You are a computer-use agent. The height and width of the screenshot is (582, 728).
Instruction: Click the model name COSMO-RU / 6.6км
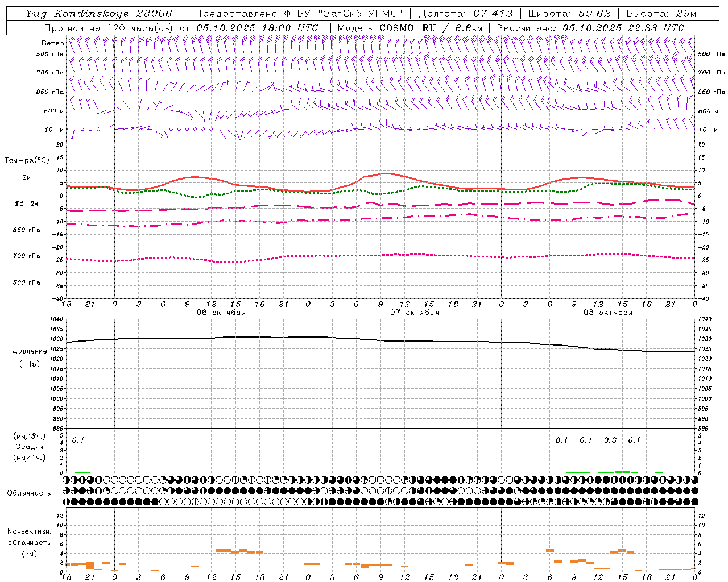click(431, 28)
